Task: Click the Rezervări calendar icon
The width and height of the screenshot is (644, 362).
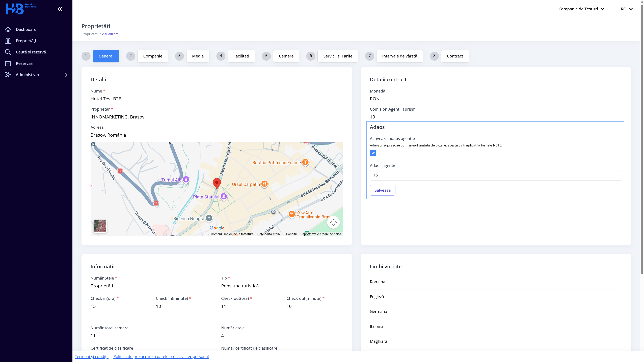Action: tap(8, 64)
